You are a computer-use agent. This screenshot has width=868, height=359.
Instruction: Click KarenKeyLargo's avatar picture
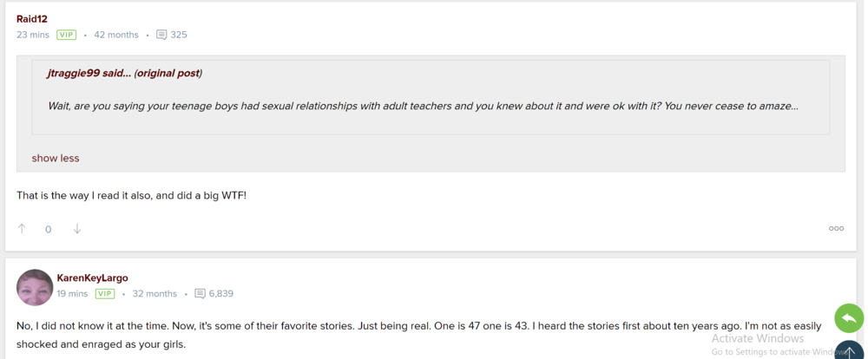click(x=35, y=287)
